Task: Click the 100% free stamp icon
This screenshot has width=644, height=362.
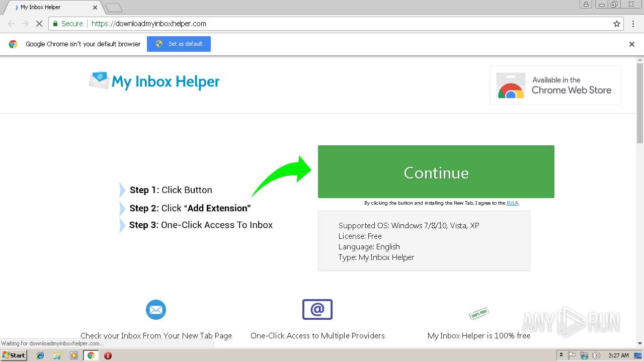Action: (479, 314)
